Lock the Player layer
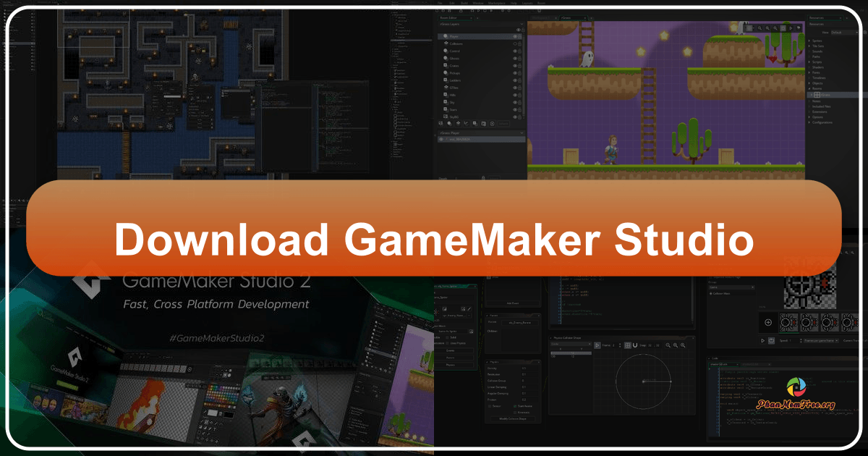 tap(520, 36)
